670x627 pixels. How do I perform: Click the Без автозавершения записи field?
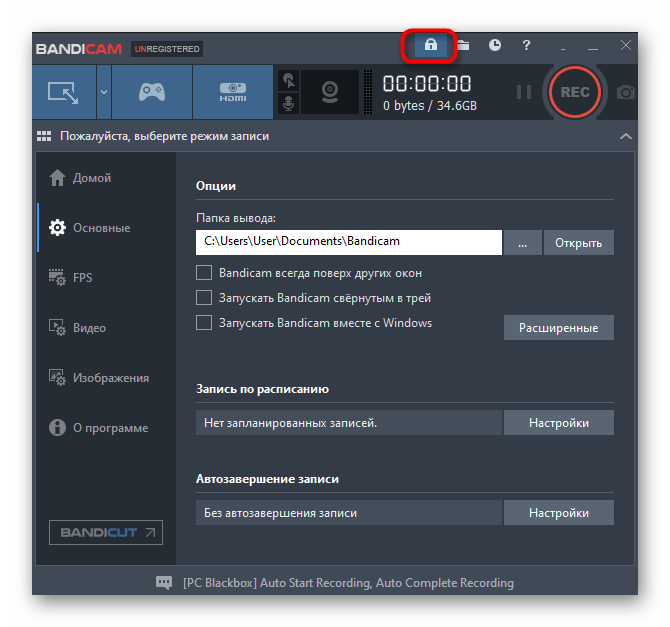[x=349, y=513]
